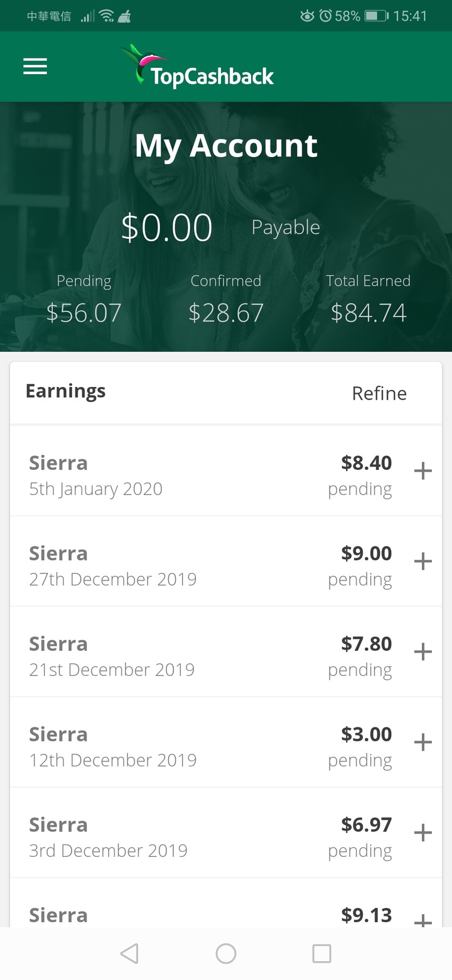The width and height of the screenshot is (452, 980).
Task: Select the Pending $56.07 balance
Action: [84, 312]
